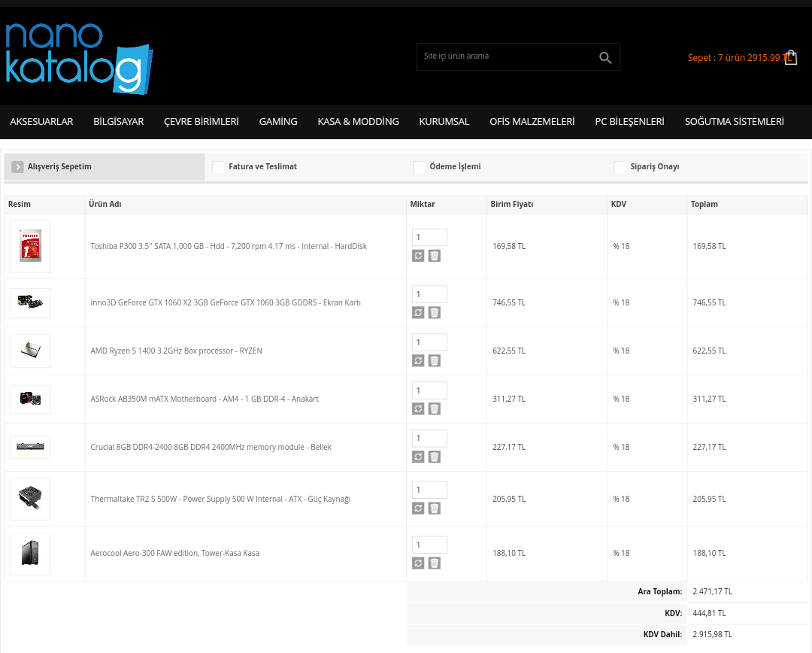This screenshot has width=812, height=653.
Task: Open the Thermaltake power supply thumbnail
Action: pos(31,499)
